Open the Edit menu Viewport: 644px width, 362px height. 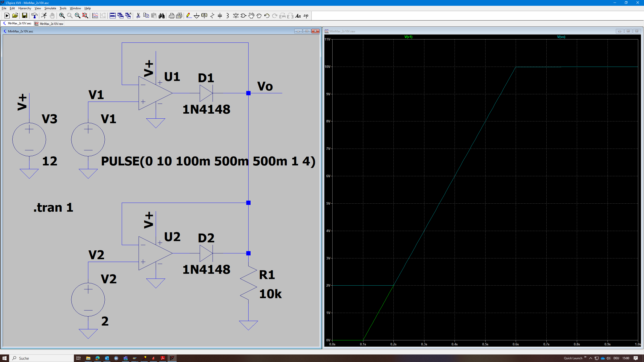pyautogui.click(x=12, y=8)
